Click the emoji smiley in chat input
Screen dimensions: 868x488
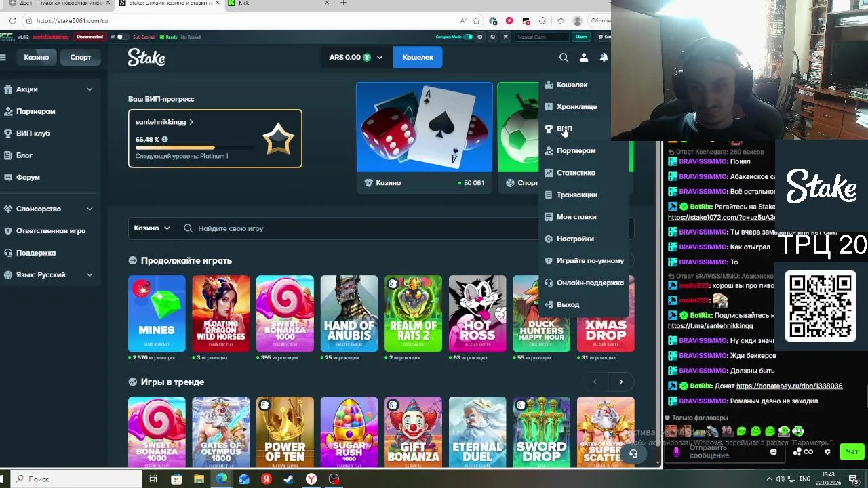point(774,451)
